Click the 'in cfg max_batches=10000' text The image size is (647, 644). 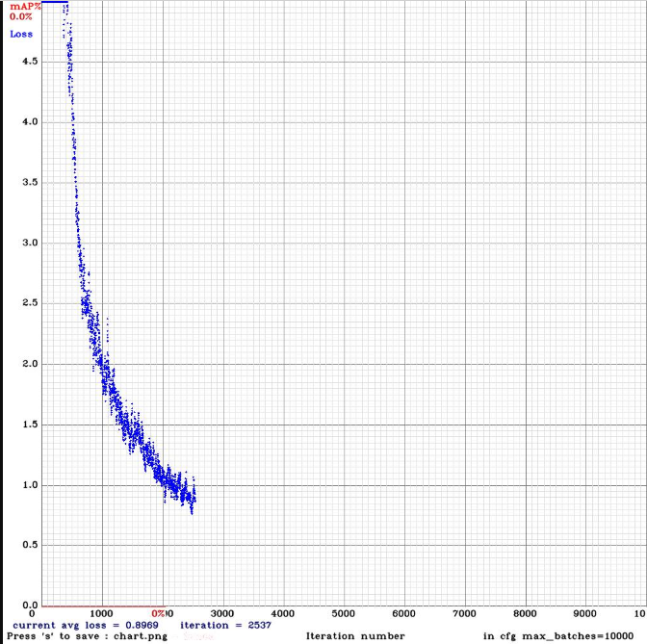(558, 636)
